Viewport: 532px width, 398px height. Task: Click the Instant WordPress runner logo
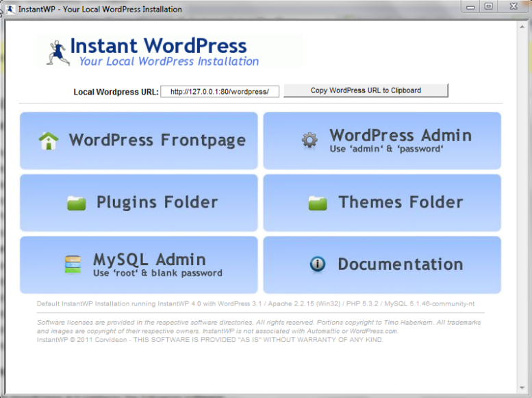pyautogui.click(x=57, y=52)
